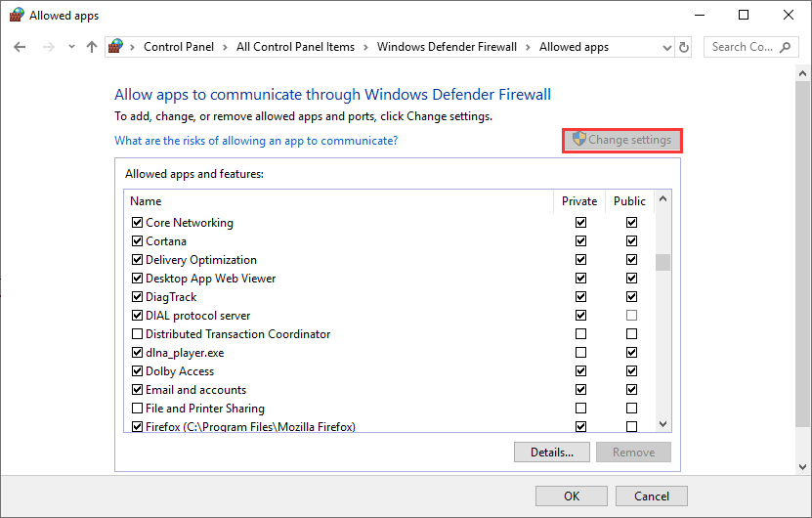Select the dlna_player.exe row name
812x518 pixels.
[185, 353]
